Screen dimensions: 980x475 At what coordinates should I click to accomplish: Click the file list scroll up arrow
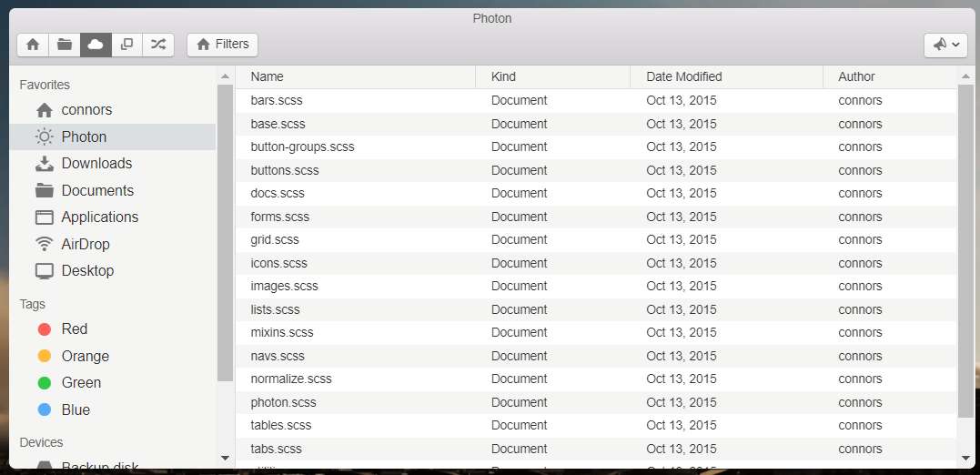click(965, 76)
